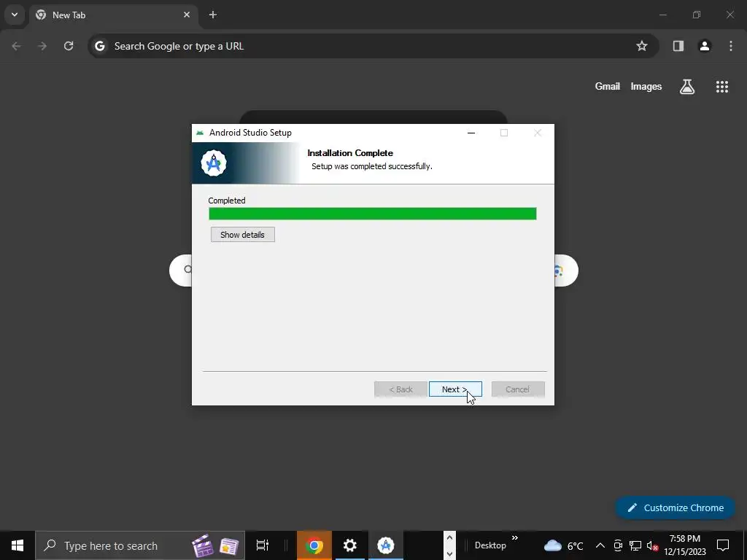Image resolution: width=747 pixels, height=560 pixels.
Task: Open Settings gear on taskbar
Action: [349, 545]
